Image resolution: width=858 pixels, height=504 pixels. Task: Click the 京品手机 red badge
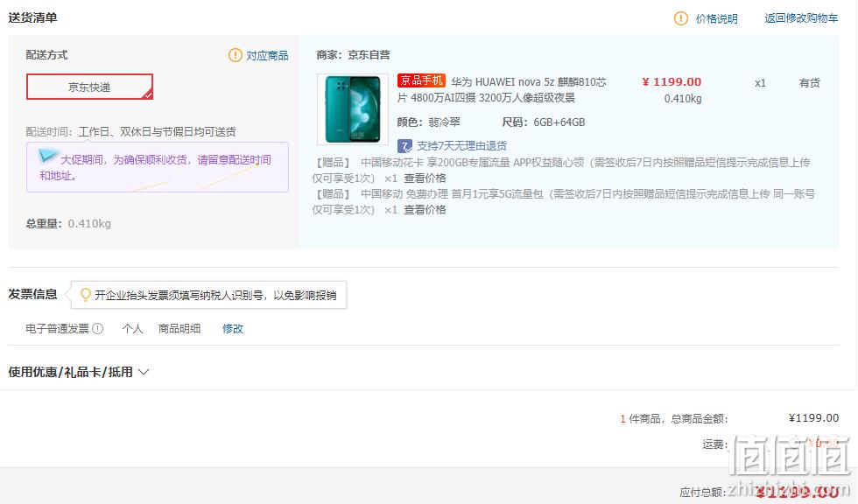(421, 80)
